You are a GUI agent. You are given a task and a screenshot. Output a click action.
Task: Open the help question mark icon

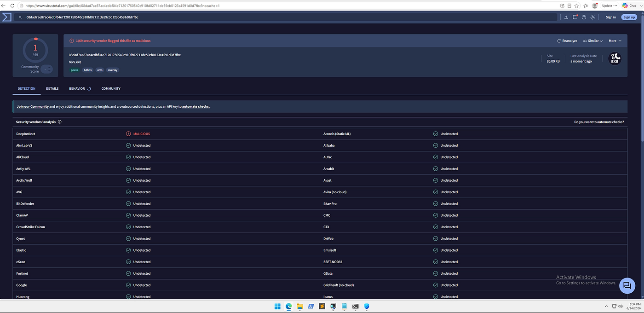[584, 17]
